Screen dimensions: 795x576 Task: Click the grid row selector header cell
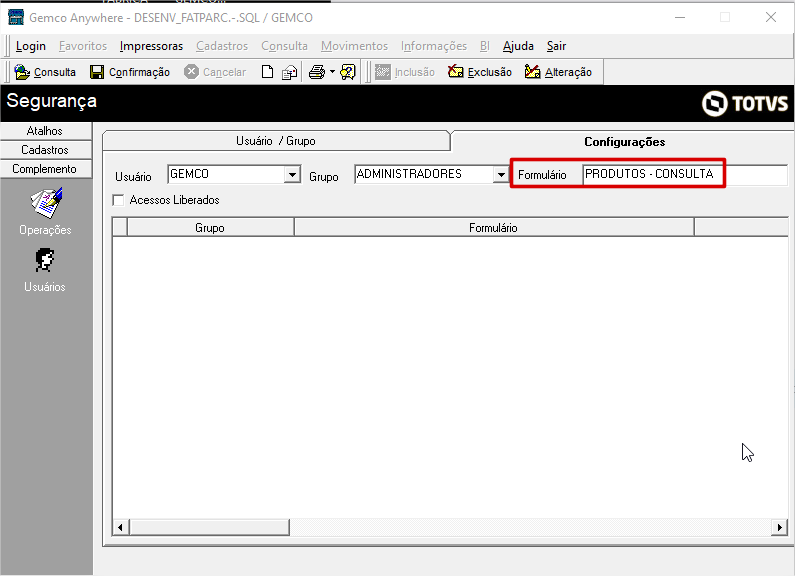coord(120,228)
